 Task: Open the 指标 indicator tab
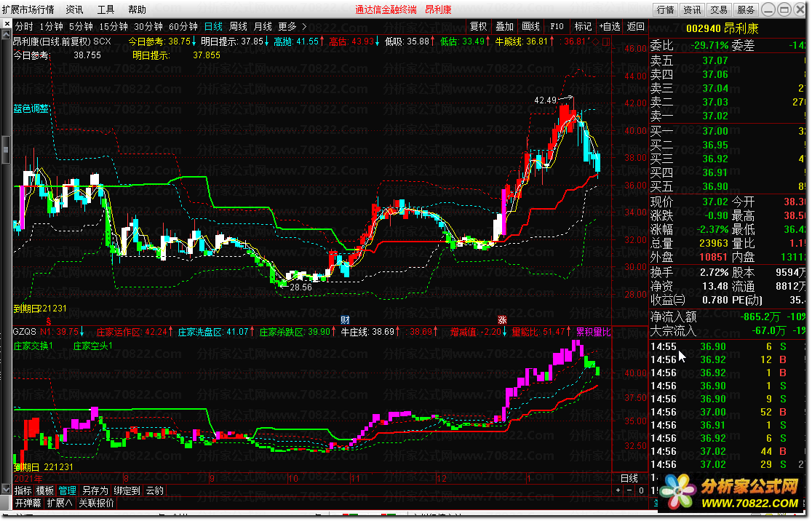coord(23,490)
